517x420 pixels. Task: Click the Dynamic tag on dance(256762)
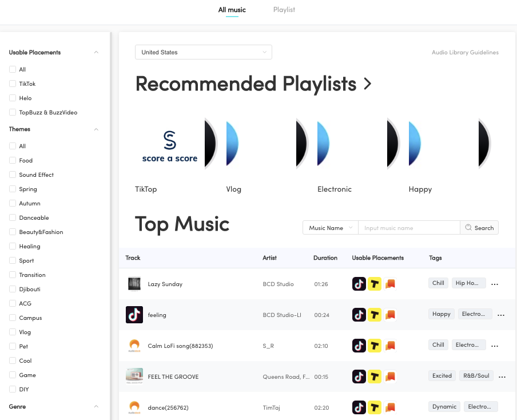(x=444, y=406)
